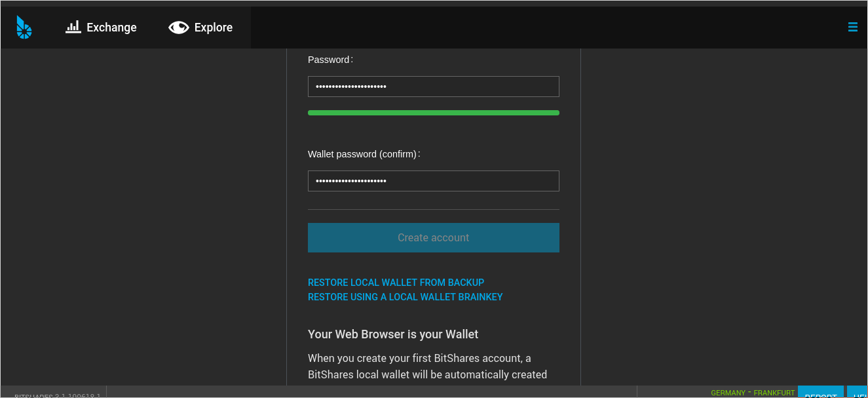Click the green password strength bar
Viewport: 868px width, 398px height.
point(434,113)
